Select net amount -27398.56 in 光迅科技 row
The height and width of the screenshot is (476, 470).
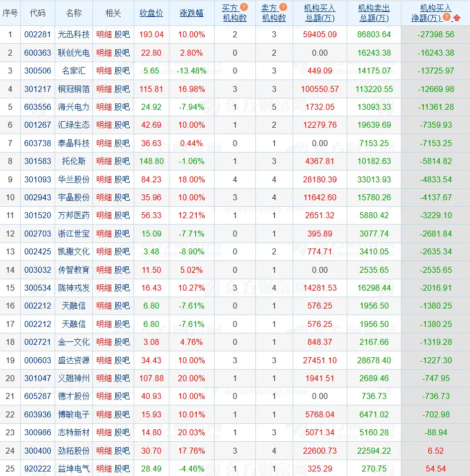[436, 35]
